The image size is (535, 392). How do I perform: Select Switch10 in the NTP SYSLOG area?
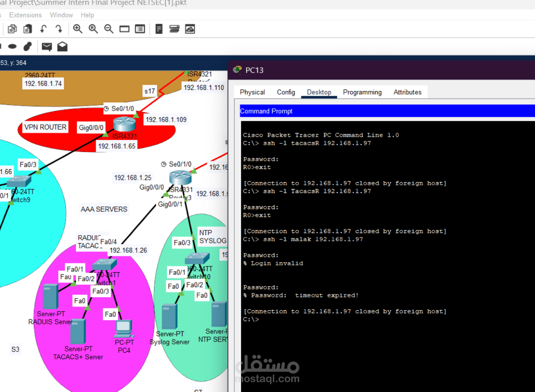pyautogui.click(x=197, y=259)
